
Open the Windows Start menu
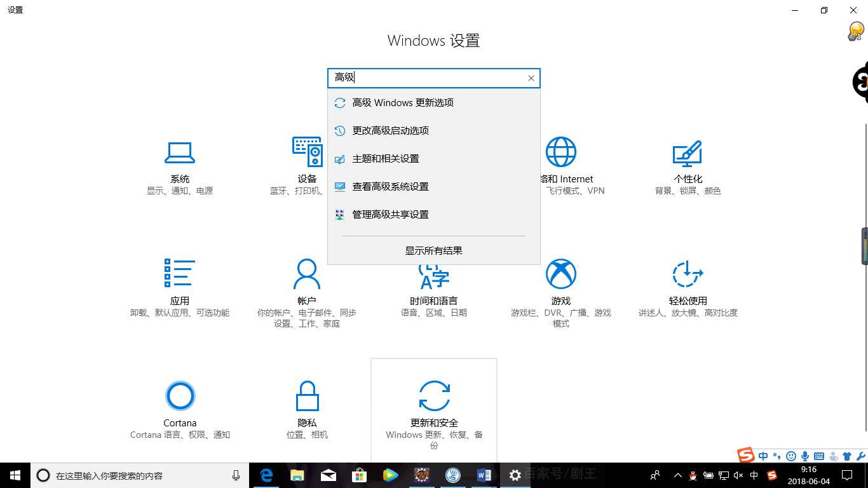pyautogui.click(x=15, y=475)
